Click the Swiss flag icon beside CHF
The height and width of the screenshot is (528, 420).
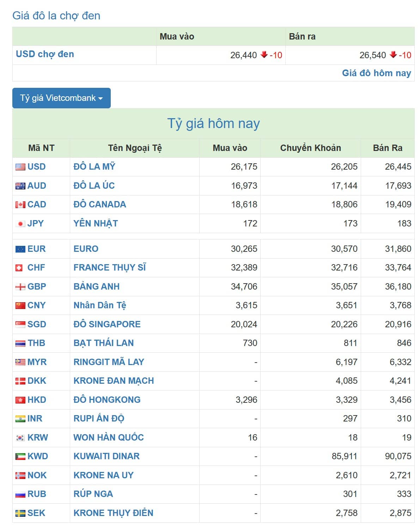point(20,267)
